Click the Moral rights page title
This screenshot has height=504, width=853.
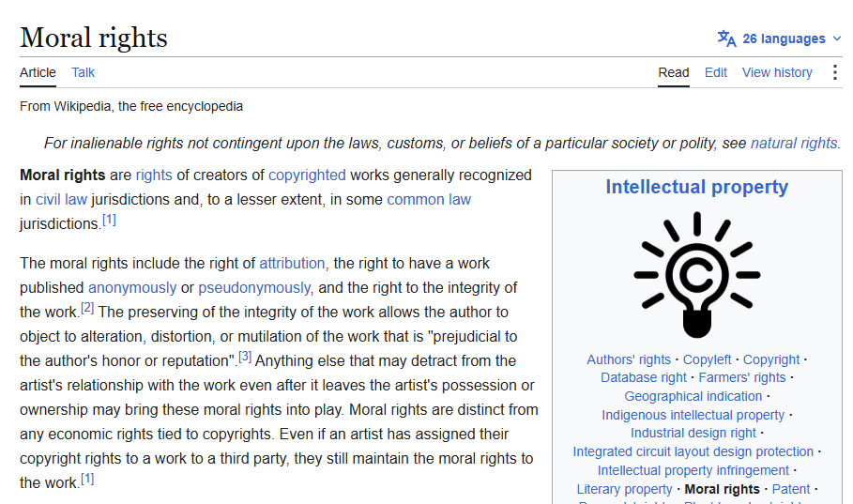(94, 38)
